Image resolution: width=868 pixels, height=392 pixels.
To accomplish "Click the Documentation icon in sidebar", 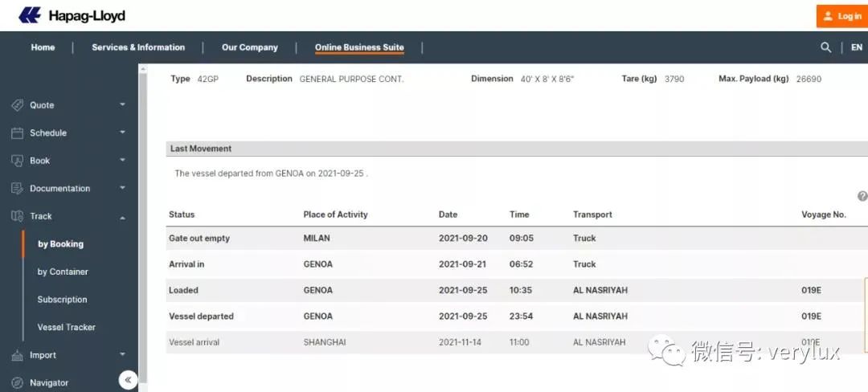I will tap(17, 189).
